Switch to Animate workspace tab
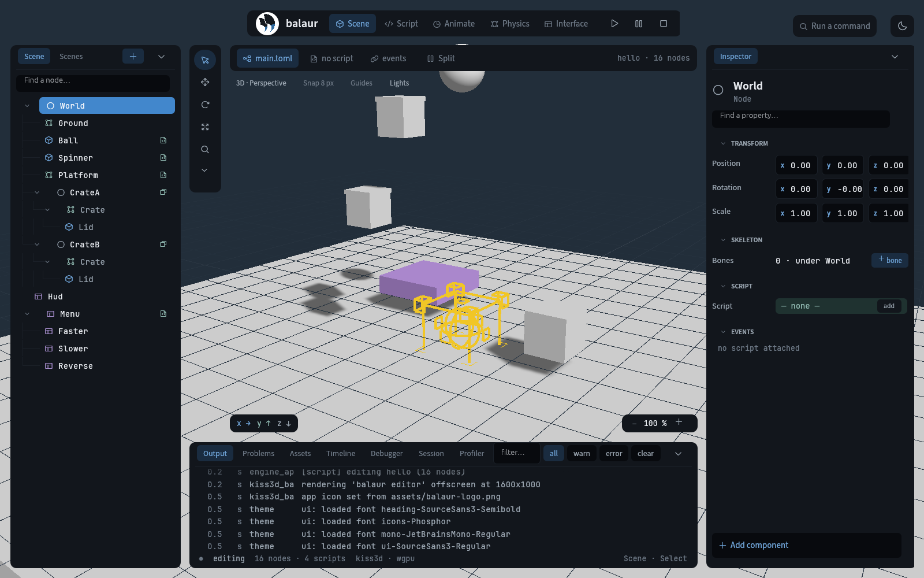The image size is (924, 578). (x=454, y=24)
